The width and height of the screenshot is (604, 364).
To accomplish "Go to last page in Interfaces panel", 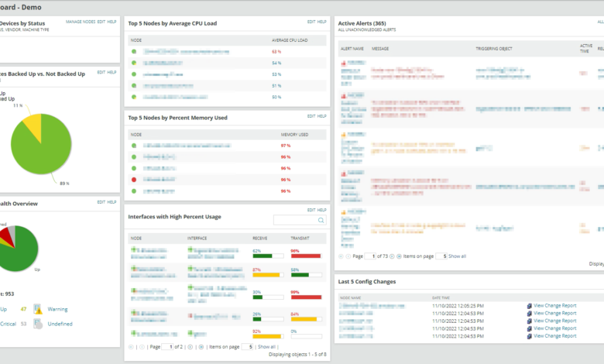I will [201, 347].
